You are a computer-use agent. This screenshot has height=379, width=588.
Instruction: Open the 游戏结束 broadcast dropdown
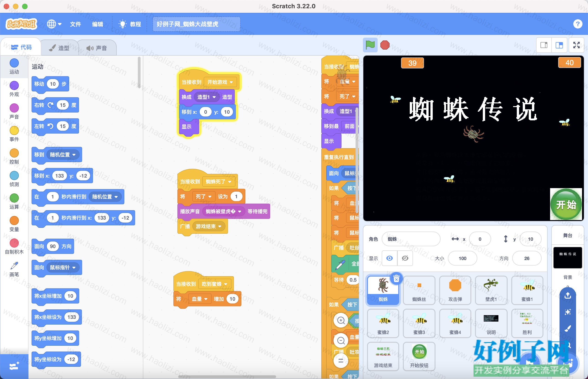click(209, 226)
